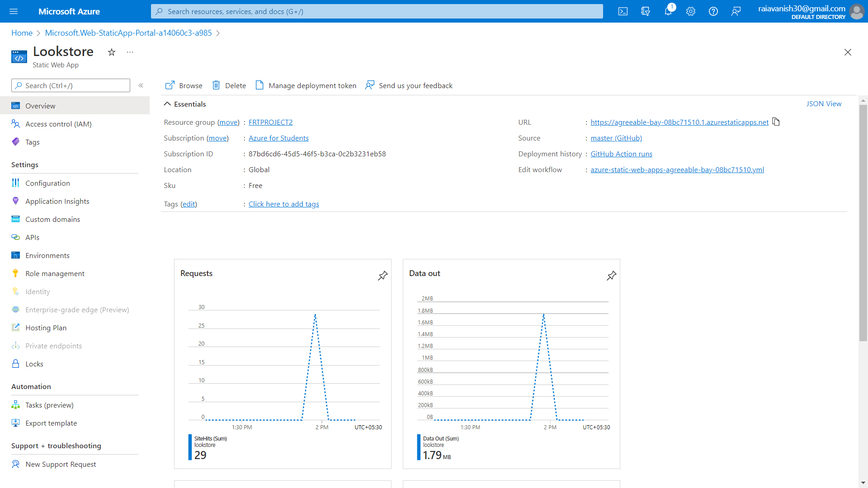Screen dimensions: 868x488
Task: Pin the Data out chart
Action: (611, 275)
